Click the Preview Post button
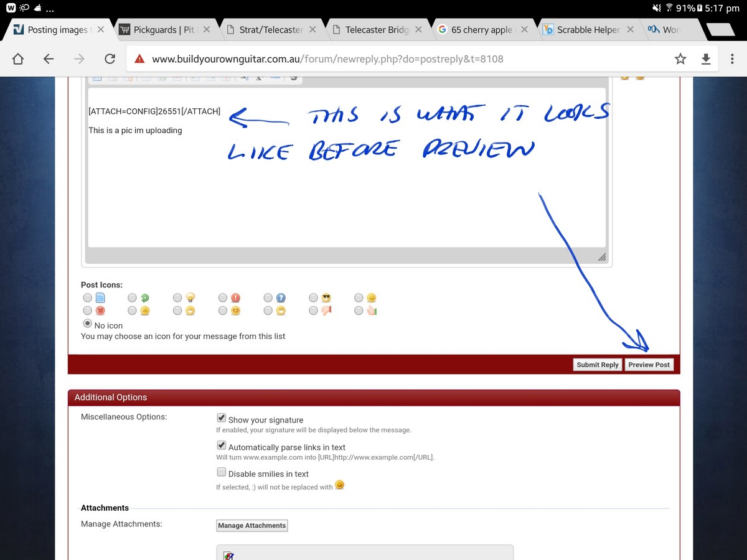Viewport: 747px width, 560px height. point(649,365)
